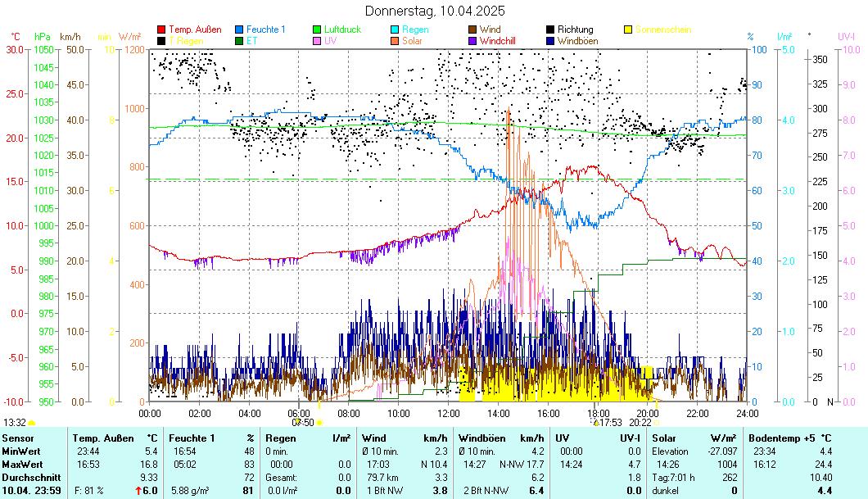Click the dark green ET legend square
868x499 pixels.
pyautogui.click(x=239, y=40)
